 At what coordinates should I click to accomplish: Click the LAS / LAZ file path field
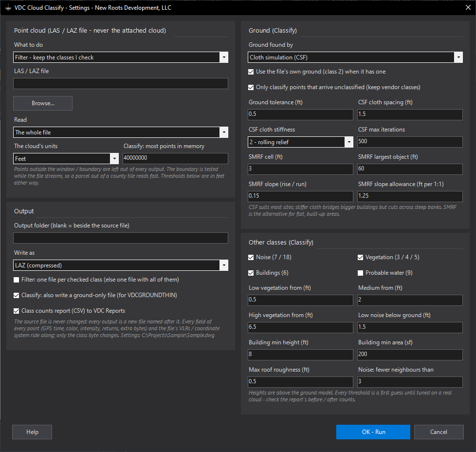[121, 84]
